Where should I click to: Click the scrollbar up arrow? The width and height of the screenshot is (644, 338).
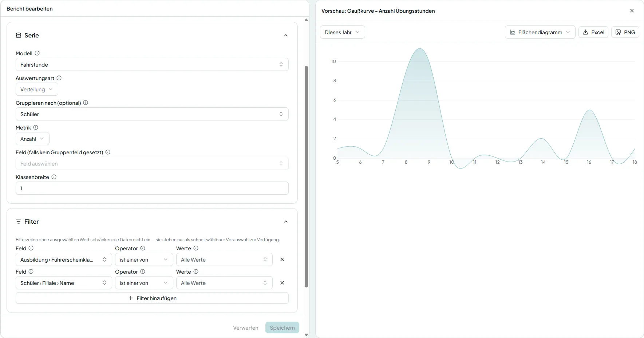tap(306, 20)
